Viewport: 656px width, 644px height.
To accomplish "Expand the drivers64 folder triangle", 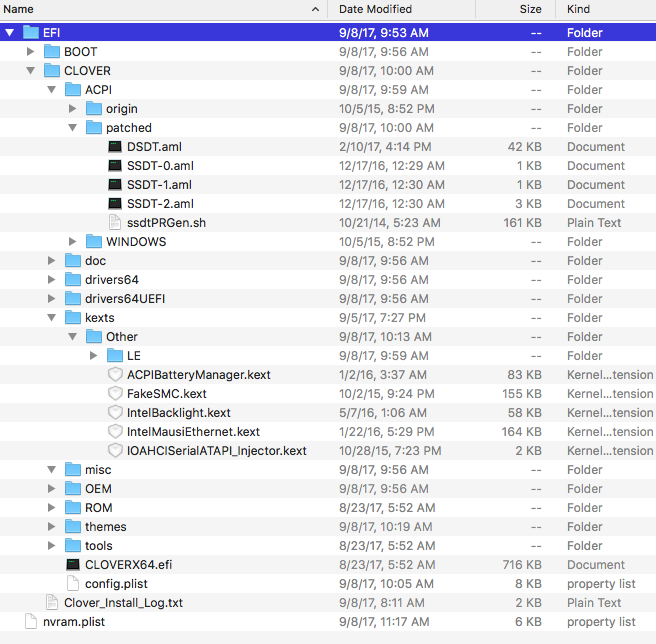I will tap(51, 280).
